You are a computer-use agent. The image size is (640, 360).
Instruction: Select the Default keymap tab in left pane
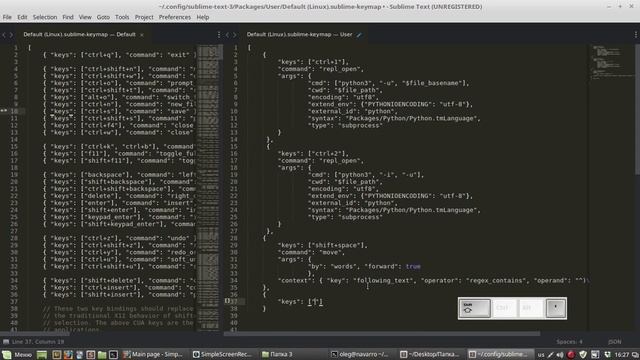[x=80, y=35]
